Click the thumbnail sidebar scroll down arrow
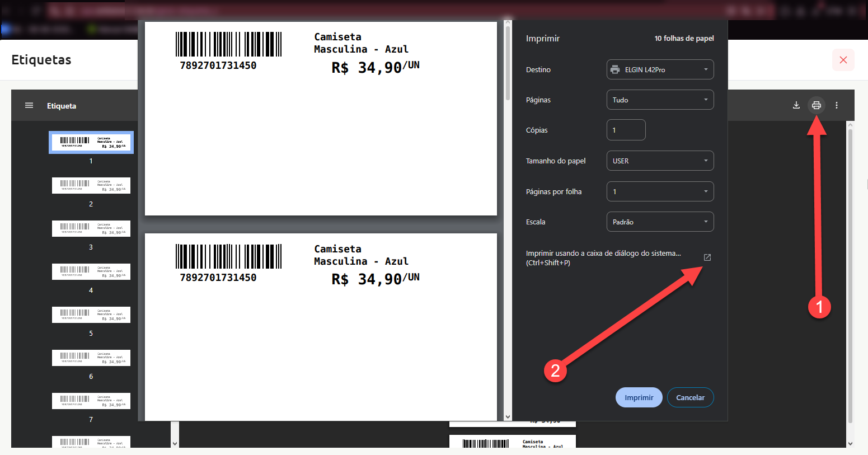This screenshot has height=455, width=868. pyautogui.click(x=175, y=444)
